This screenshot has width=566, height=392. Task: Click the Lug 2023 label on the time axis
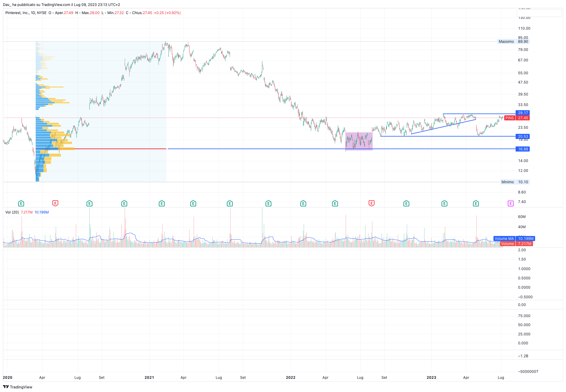pos(501,378)
